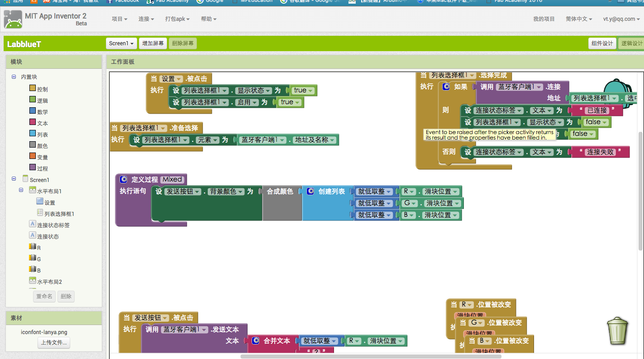Click the 增加屏幕 button
Image resolution: width=644 pixels, height=359 pixels.
153,43
